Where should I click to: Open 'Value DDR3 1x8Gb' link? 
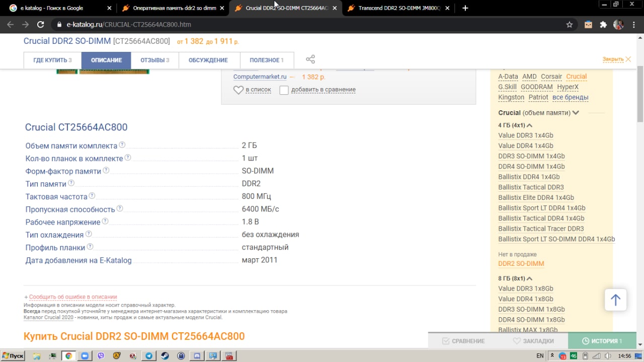pyautogui.click(x=526, y=288)
